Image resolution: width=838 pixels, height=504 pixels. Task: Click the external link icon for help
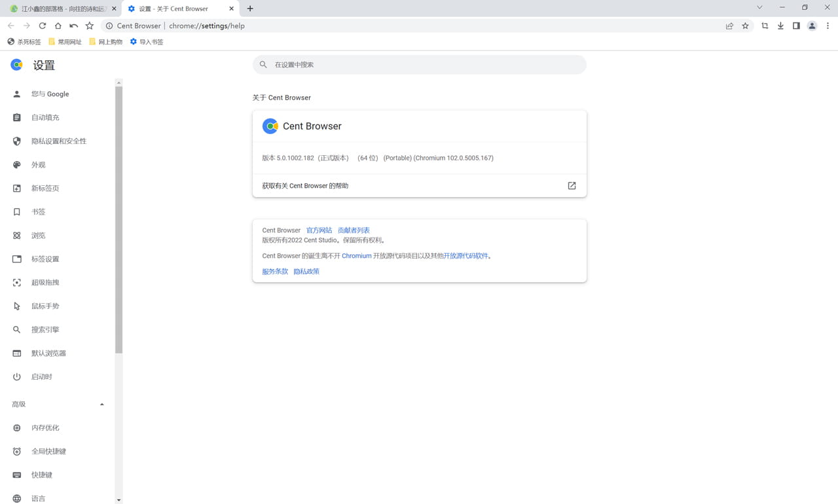click(572, 186)
